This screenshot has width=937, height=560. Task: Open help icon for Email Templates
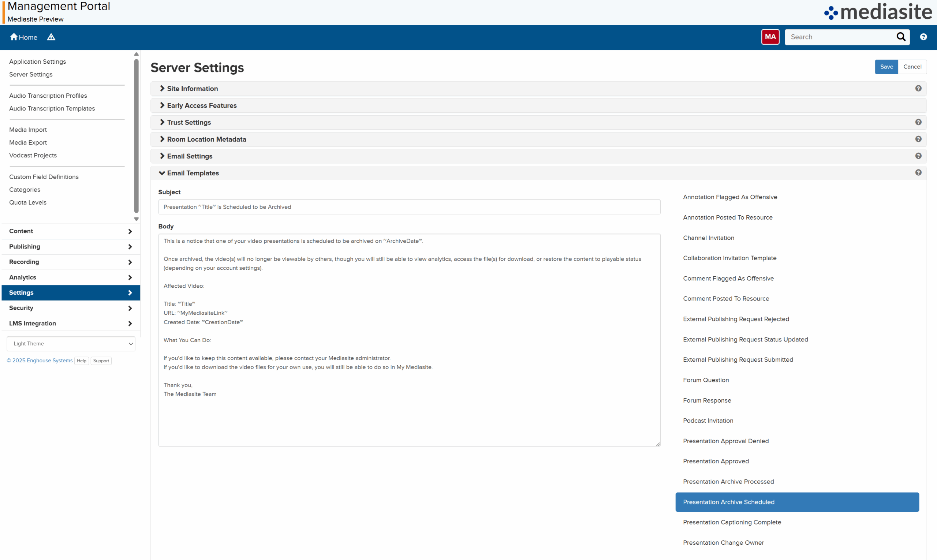pyautogui.click(x=918, y=173)
